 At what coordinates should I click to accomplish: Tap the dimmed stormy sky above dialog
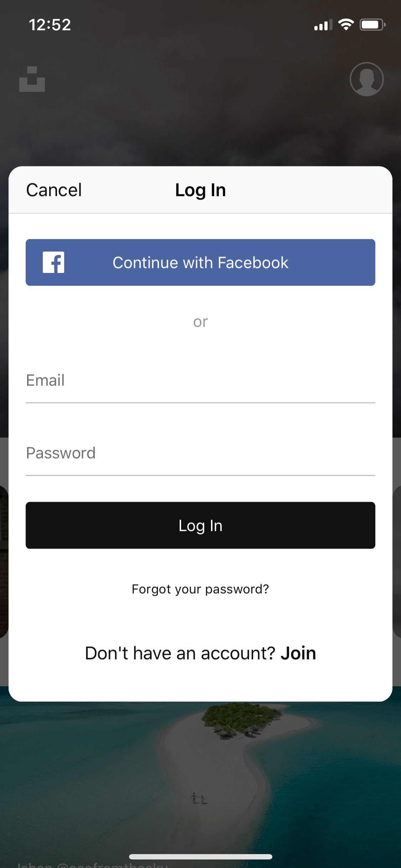[200, 128]
